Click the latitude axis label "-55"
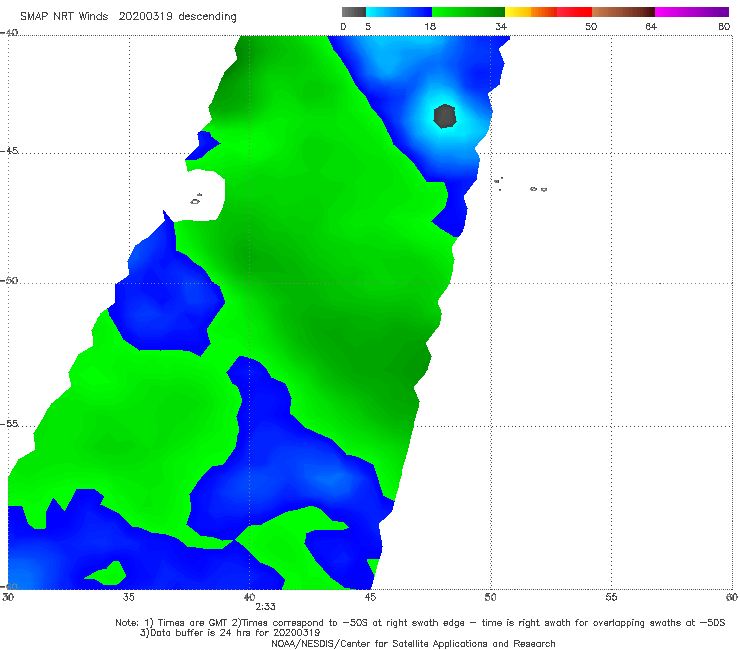 point(9,424)
